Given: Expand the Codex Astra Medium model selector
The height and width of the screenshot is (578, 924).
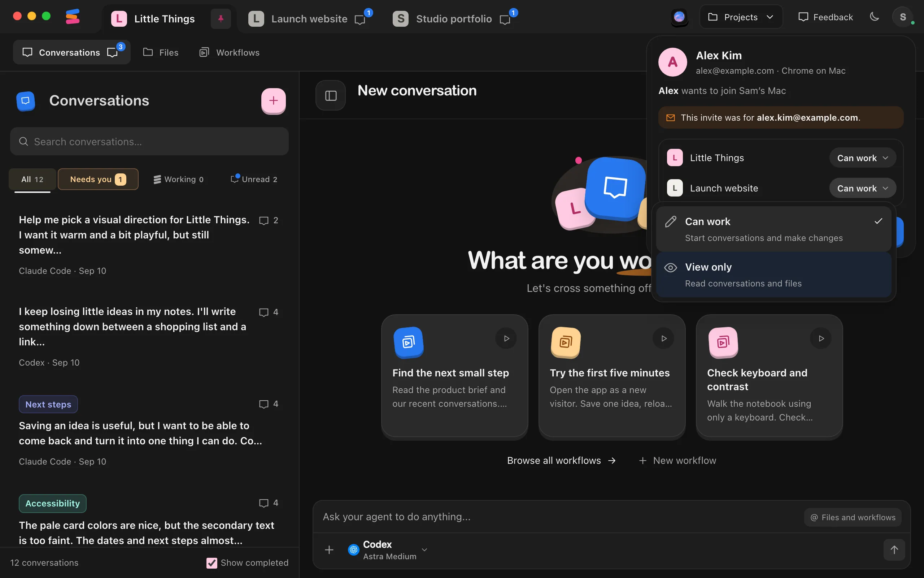Looking at the screenshot, I should (387, 550).
